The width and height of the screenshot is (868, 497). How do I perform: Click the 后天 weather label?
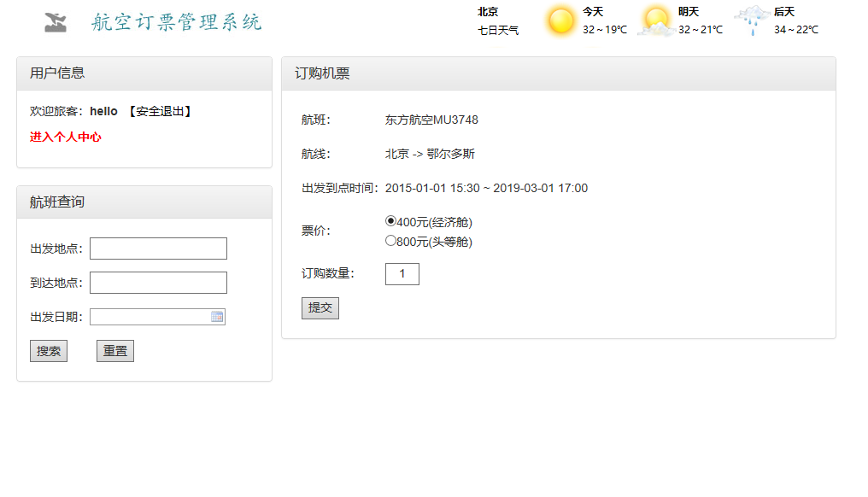784,12
